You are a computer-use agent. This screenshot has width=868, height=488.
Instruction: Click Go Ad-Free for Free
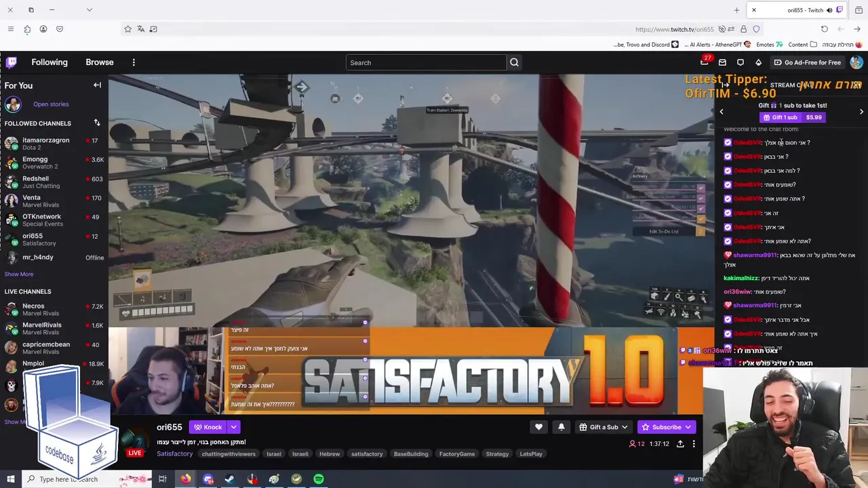[808, 62]
